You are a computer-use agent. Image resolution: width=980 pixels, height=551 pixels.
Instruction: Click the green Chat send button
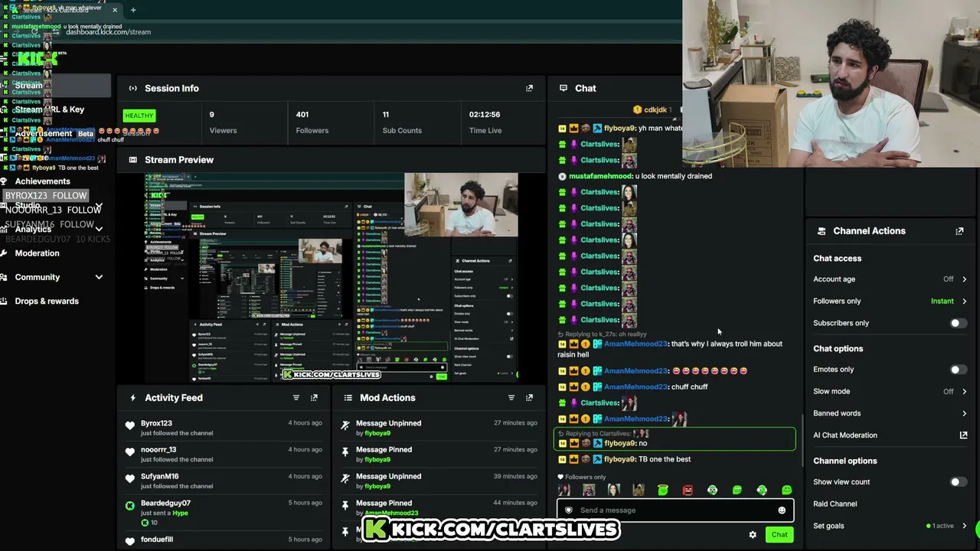pyautogui.click(x=779, y=535)
